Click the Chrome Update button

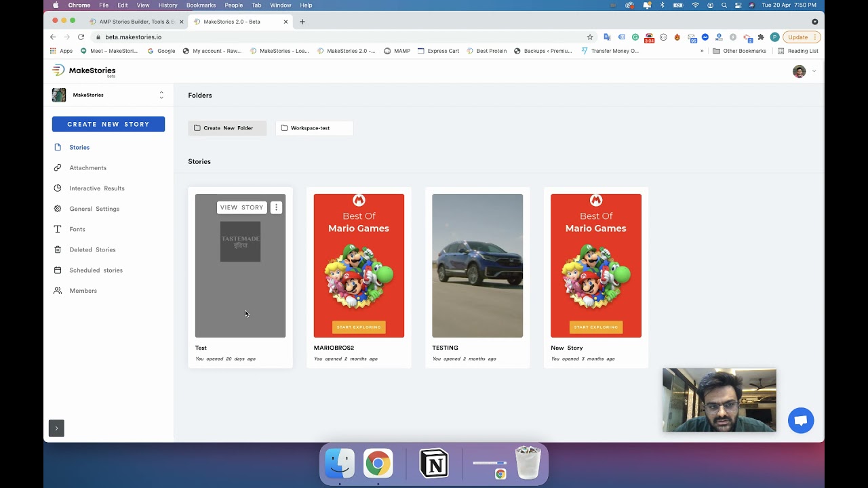(x=802, y=37)
